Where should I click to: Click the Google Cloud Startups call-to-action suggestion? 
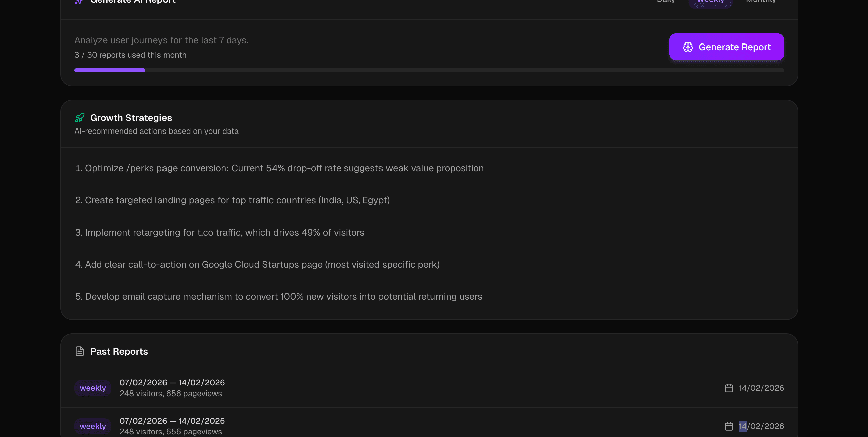257,265
